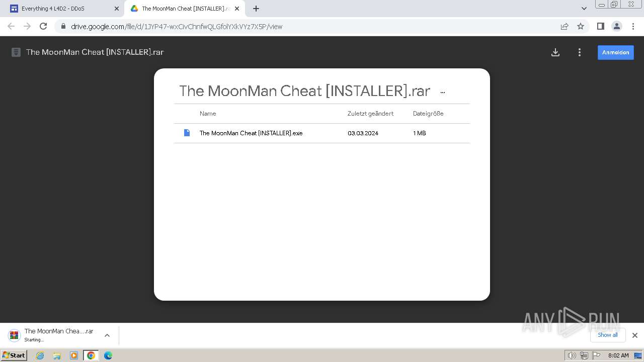This screenshot has height=362, width=644.
Task: Click the 1 MB file size cell
Action: pos(419,133)
